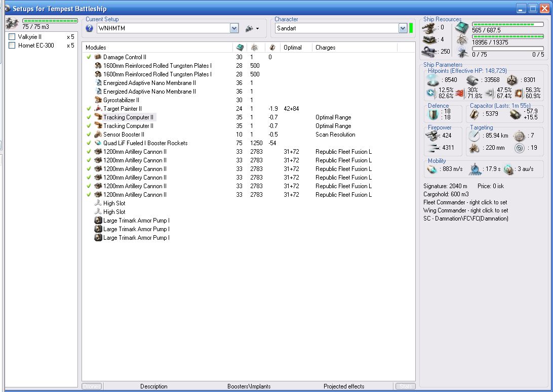553x392 pixels.
Task: Click the powergrid usage bar 18956 / 19375
Action: pyautogui.click(x=508, y=36)
